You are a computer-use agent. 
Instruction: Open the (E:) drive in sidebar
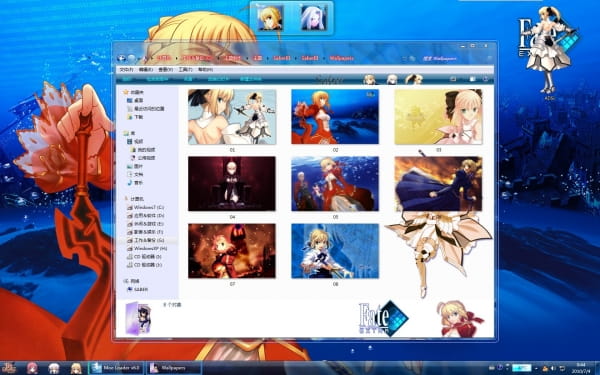tap(145, 224)
